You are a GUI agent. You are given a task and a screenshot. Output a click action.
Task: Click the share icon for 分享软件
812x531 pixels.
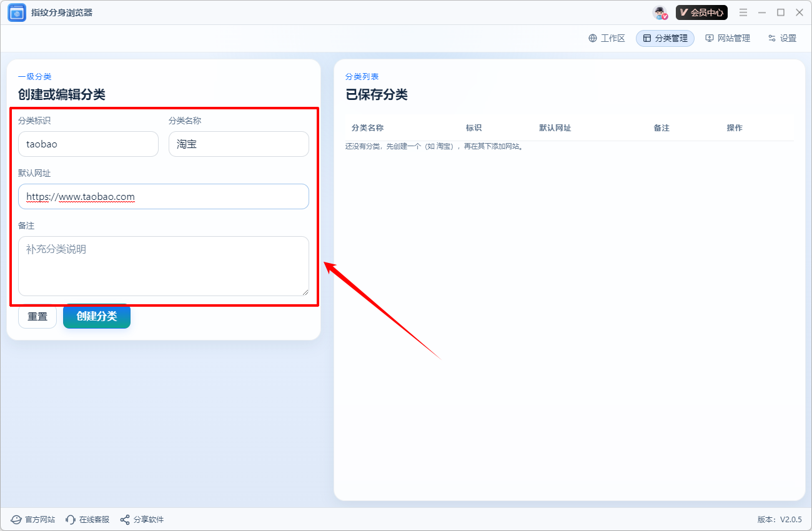coord(125,520)
